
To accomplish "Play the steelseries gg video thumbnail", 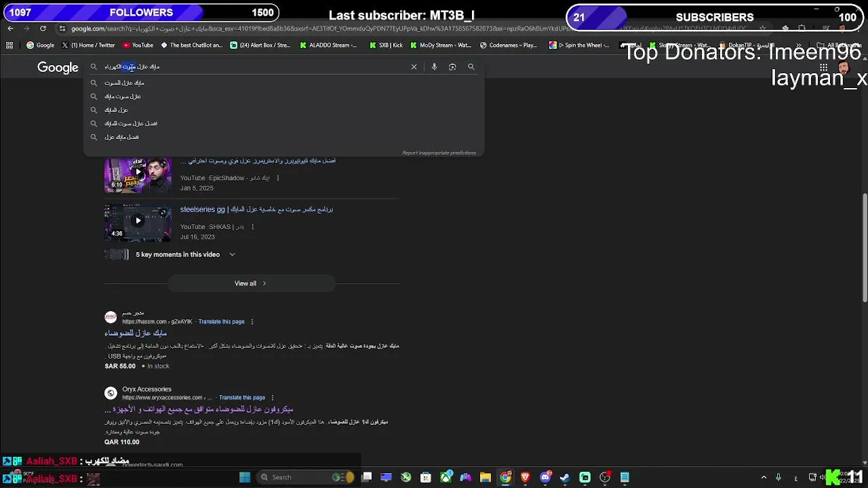I will 138,222.
